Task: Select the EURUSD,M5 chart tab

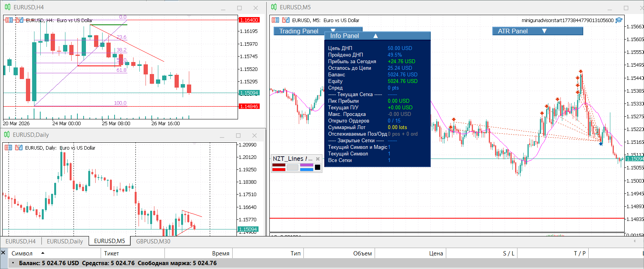Action: click(110, 241)
